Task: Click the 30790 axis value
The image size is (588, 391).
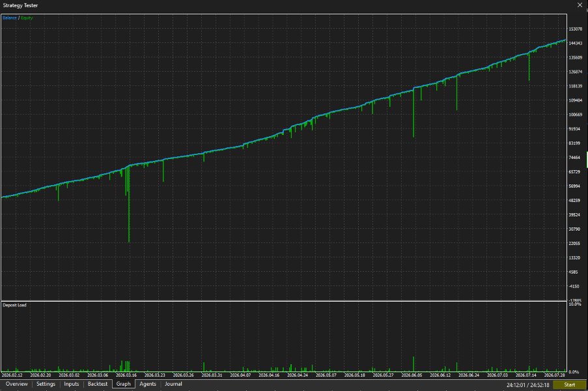Action: click(574, 229)
